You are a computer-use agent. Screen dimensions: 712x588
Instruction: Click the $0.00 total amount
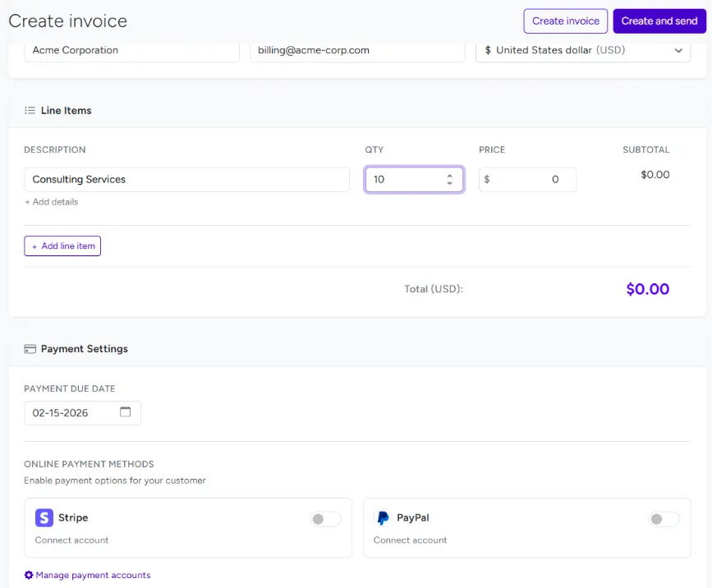[647, 289]
